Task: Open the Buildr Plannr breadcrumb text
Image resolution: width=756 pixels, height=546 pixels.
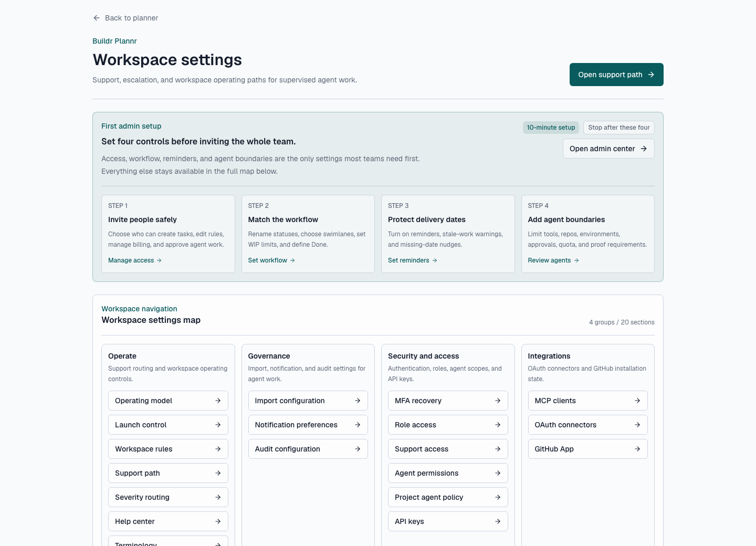Action: pos(114,41)
